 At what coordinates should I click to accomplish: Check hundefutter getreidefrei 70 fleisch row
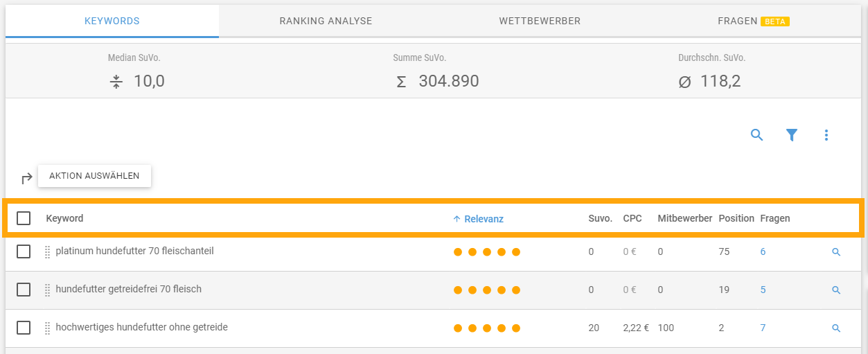point(24,290)
